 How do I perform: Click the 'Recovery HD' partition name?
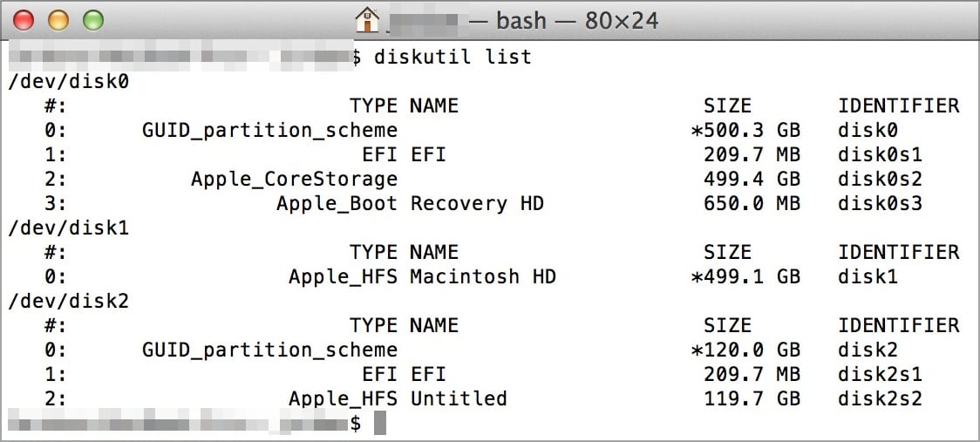coord(477,204)
